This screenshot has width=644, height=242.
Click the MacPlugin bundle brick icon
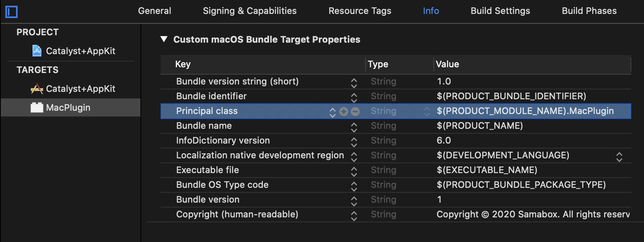tap(37, 108)
